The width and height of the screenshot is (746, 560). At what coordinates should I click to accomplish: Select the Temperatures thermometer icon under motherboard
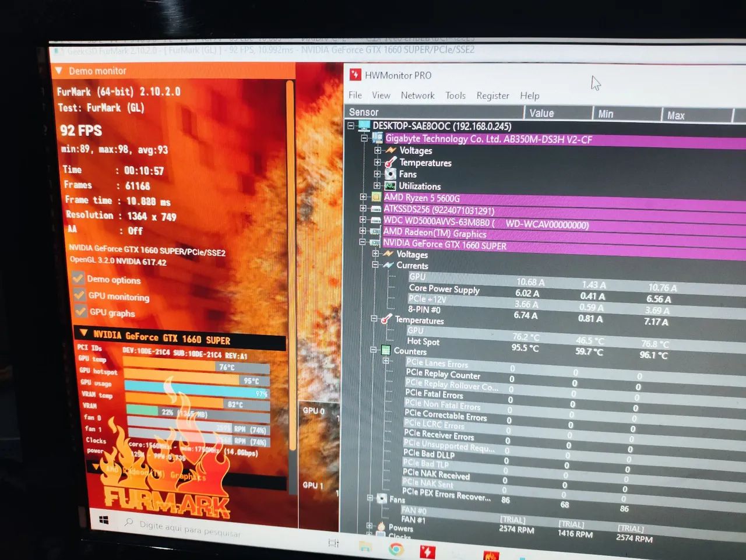pos(390,162)
